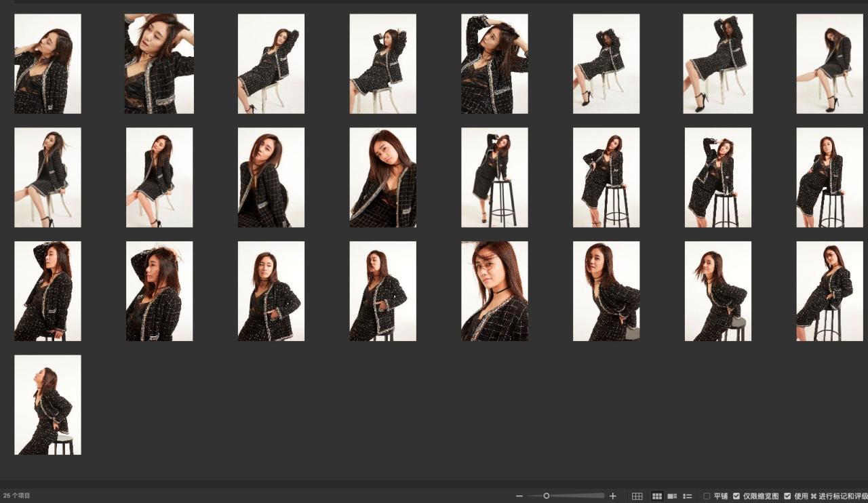Select the second thumbnail in the top row

(x=159, y=64)
